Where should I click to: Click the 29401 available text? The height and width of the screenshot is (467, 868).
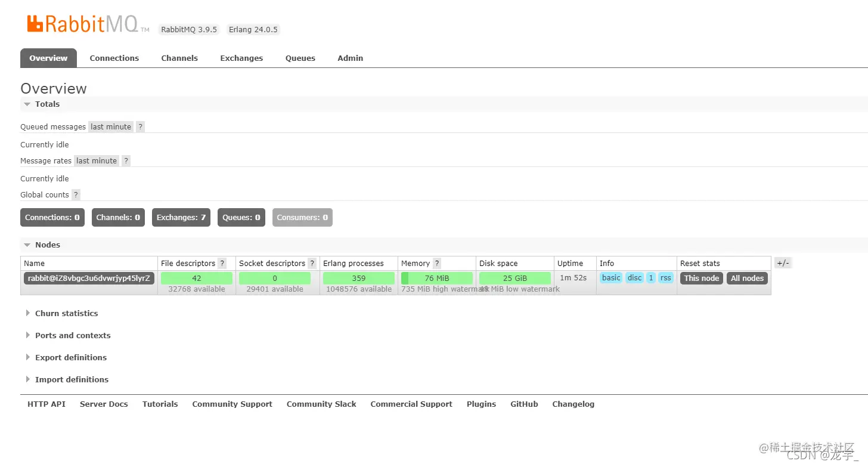click(x=275, y=289)
